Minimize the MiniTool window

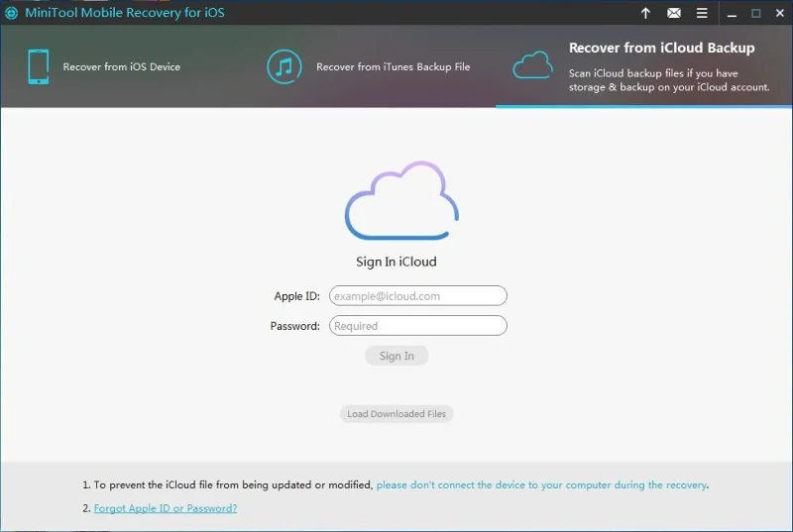731,13
